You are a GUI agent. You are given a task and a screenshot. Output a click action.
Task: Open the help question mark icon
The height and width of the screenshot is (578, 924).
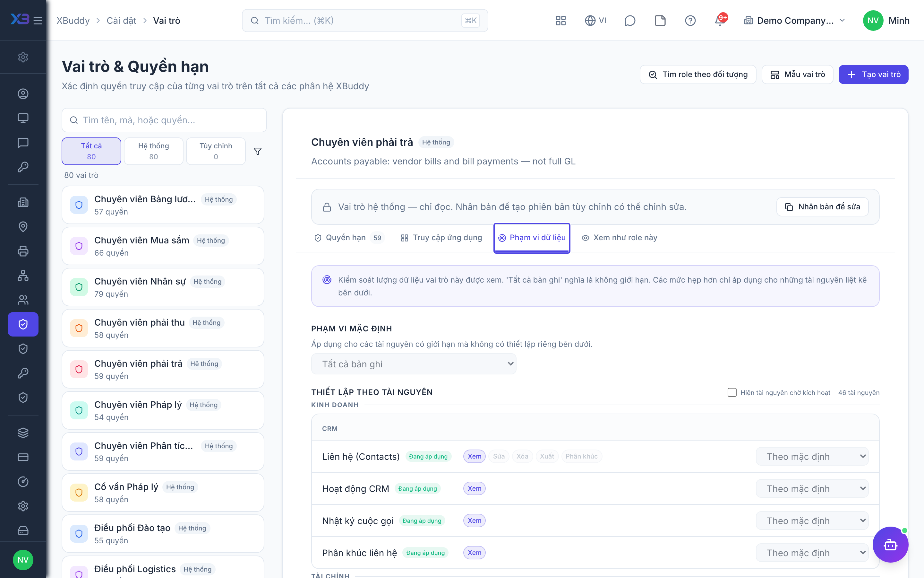point(690,21)
